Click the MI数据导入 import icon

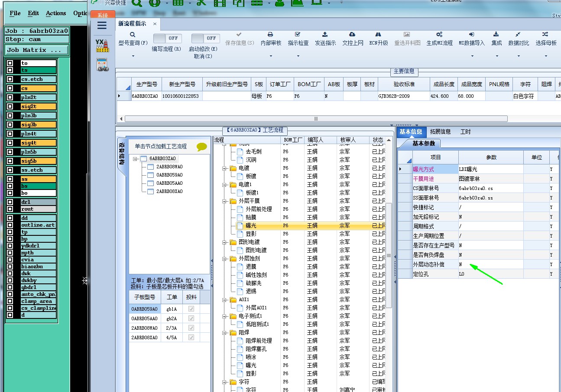[x=471, y=35]
